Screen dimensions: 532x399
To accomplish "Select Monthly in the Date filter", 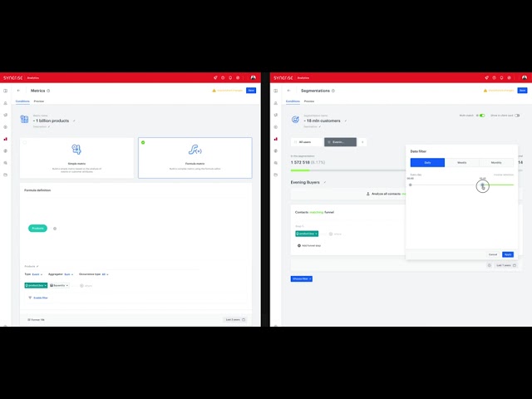I will pos(496,163).
